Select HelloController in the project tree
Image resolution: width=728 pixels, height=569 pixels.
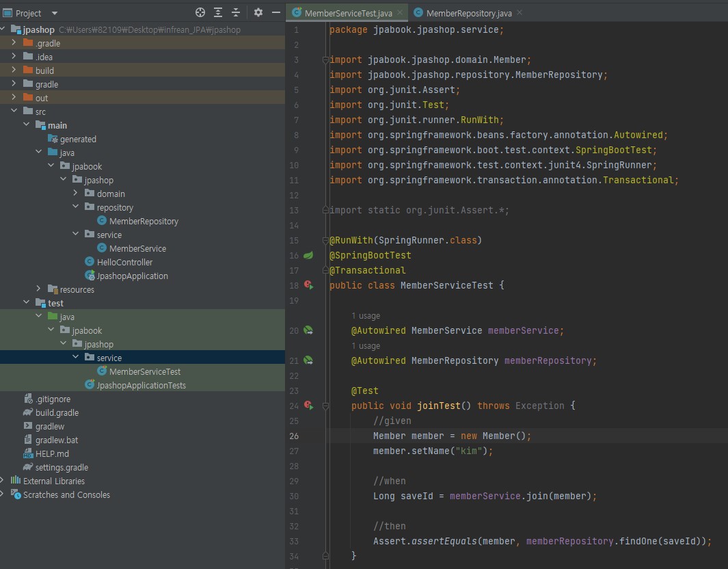click(124, 262)
